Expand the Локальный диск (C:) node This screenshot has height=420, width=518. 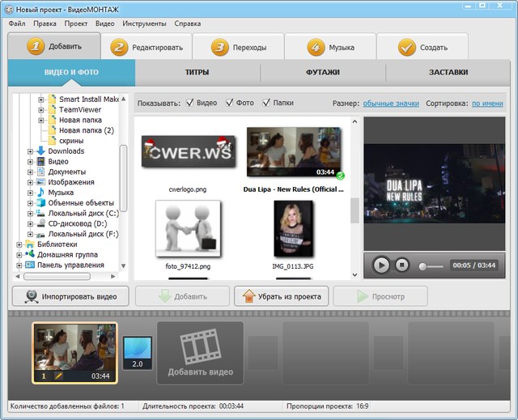coord(30,213)
